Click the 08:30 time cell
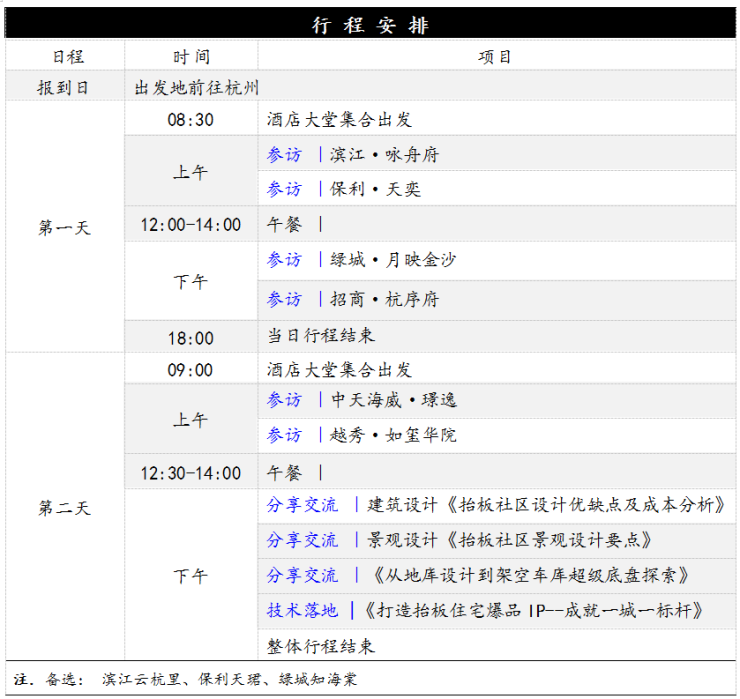The width and height of the screenshot is (740, 699). (191, 118)
